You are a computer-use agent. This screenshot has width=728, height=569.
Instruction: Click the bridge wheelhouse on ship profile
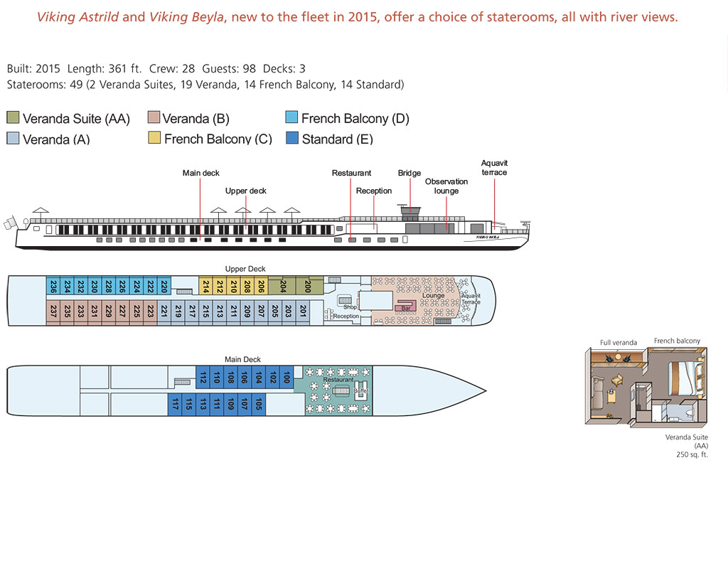pos(410,213)
